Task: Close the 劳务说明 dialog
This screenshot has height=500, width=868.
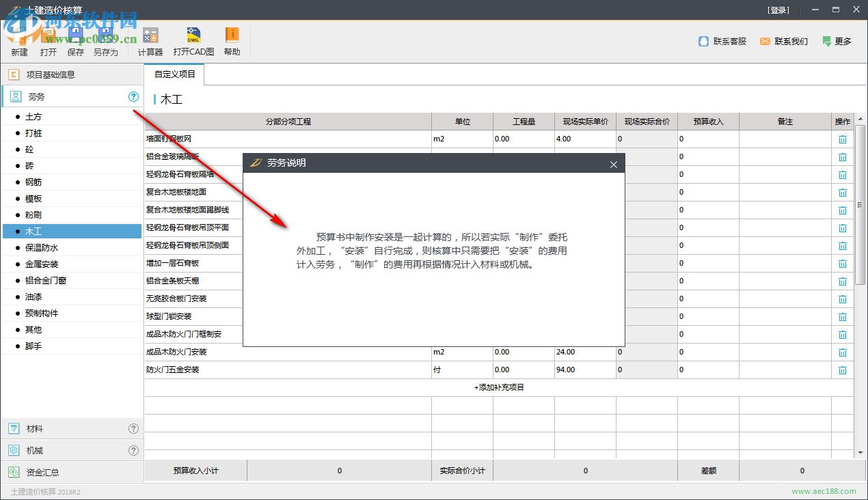Action: pos(613,164)
